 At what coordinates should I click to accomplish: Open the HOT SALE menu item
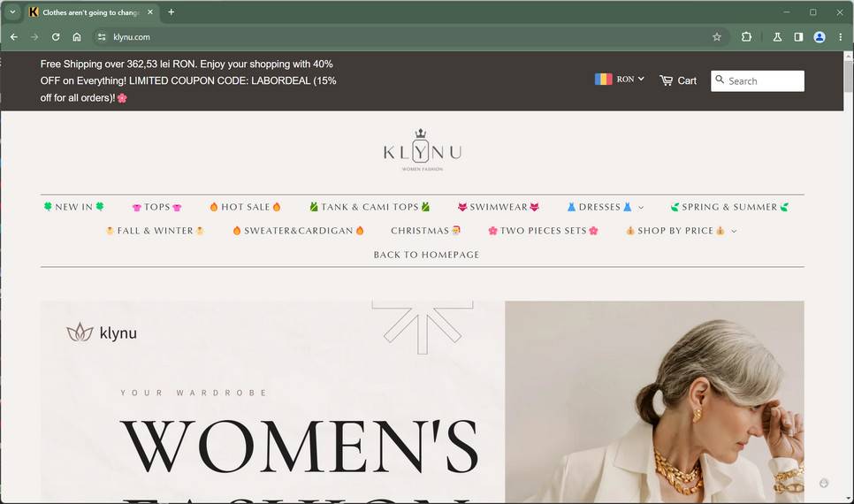(x=245, y=207)
